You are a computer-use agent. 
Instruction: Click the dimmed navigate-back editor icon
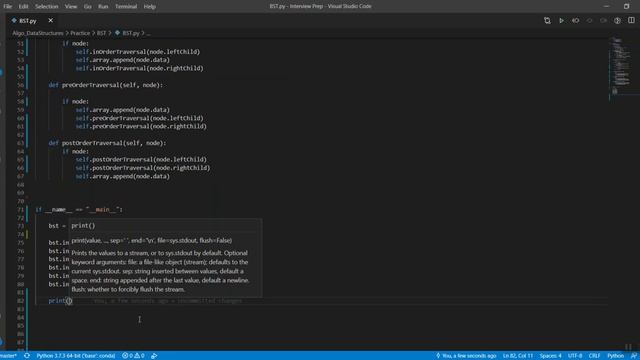pos(589,20)
